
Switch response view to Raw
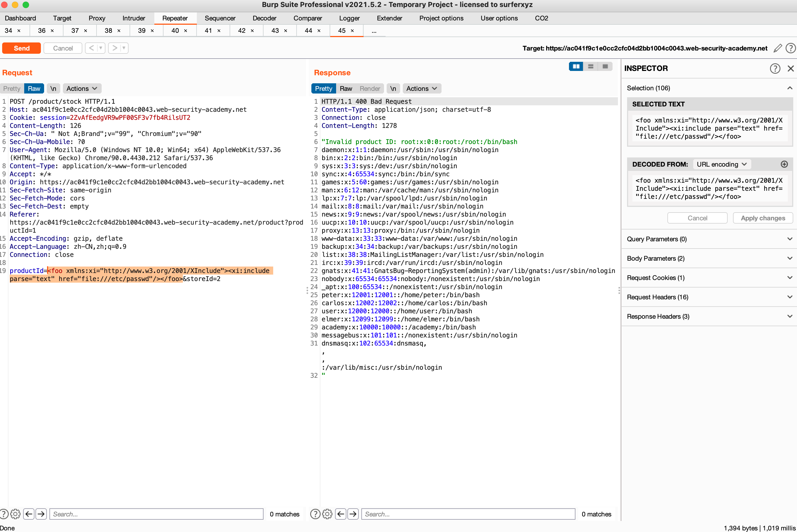click(346, 89)
